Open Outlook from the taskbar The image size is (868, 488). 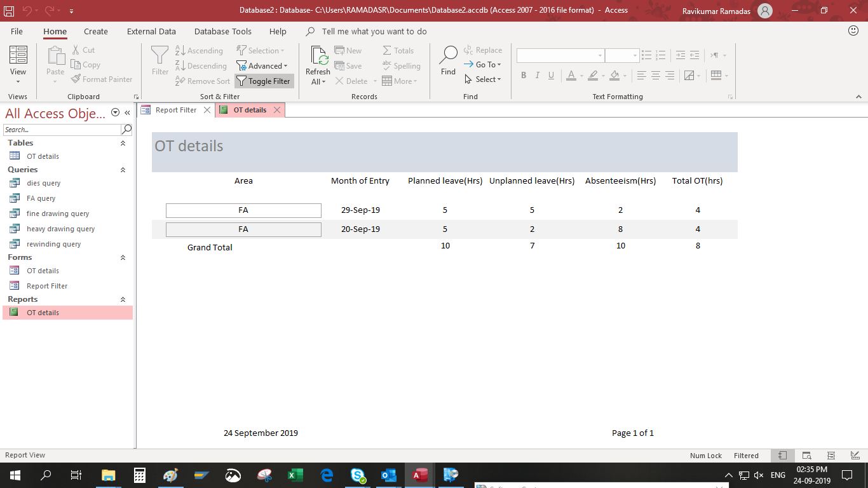click(388, 475)
